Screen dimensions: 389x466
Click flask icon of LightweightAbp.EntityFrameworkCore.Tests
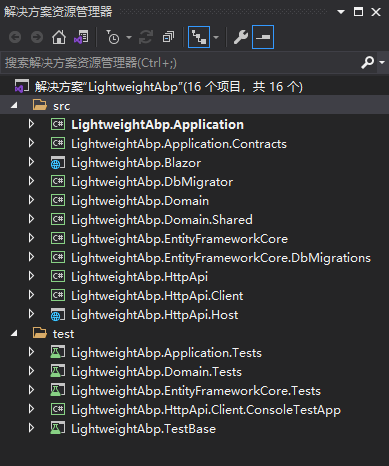point(58,390)
